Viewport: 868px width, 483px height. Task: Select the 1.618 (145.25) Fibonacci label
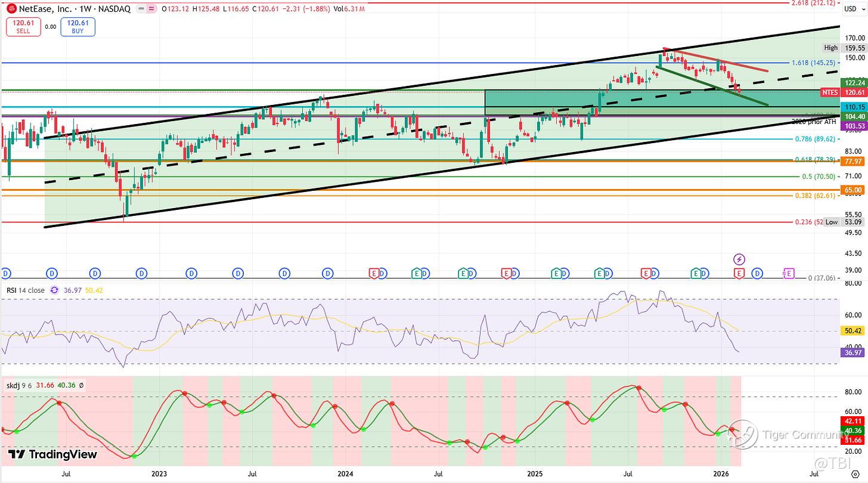tap(813, 63)
